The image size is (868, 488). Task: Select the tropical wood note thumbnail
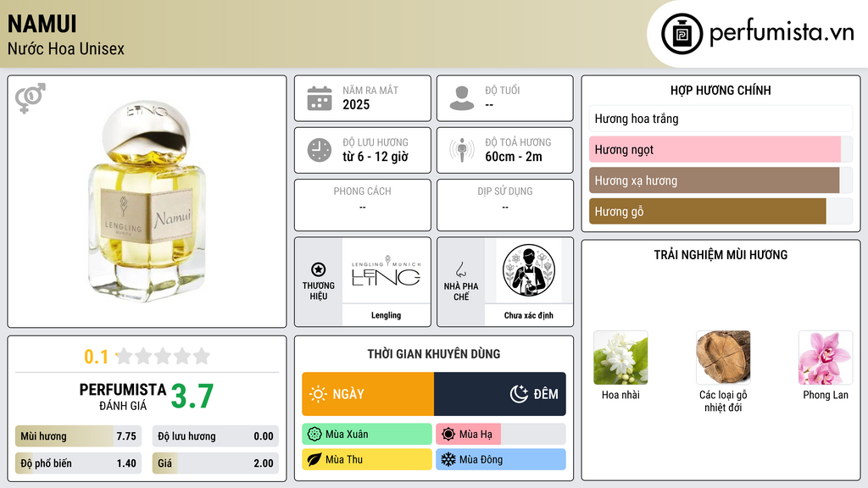coord(723,358)
